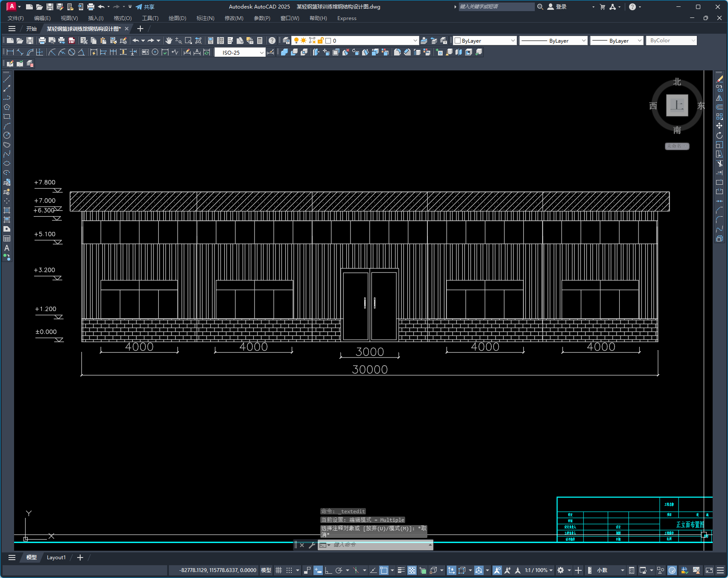Viewport: 728px width, 578px height.
Task: Toggle grid display in status bar
Action: click(278, 570)
